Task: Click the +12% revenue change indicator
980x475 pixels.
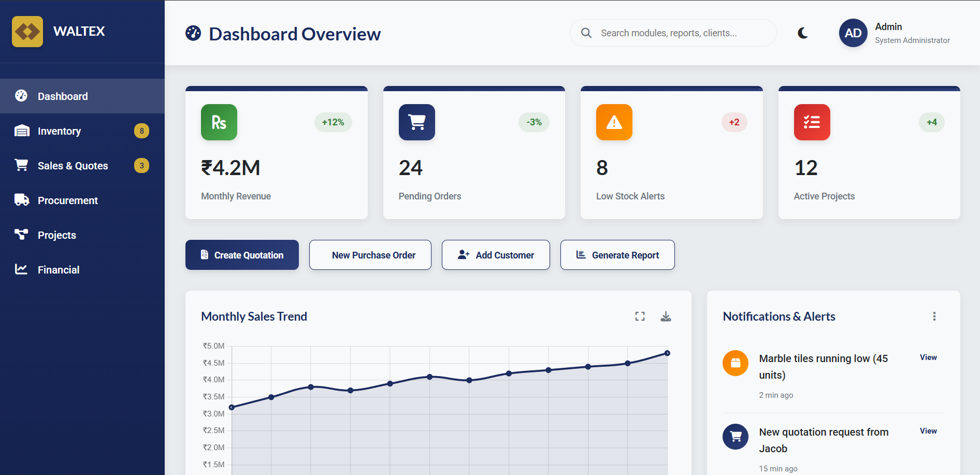Action: point(333,122)
